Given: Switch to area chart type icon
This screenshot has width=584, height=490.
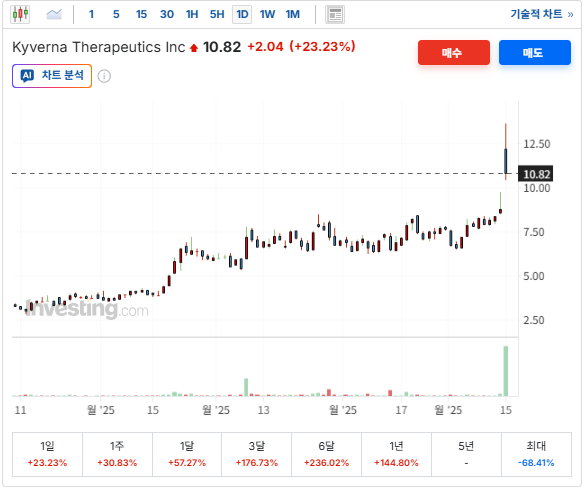Looking at the screenshot, I should coord(54,15).
